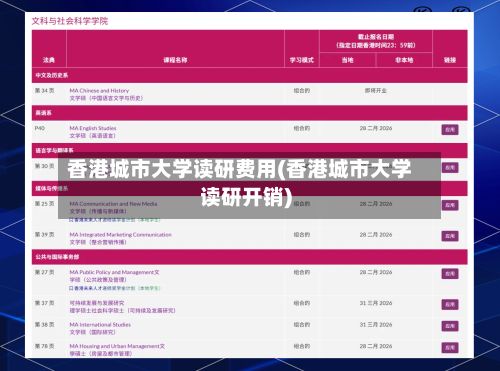500x371 pixels.
Task: Click the deadline date in the Housing and Urban Management row
Action: pos(376,346)
